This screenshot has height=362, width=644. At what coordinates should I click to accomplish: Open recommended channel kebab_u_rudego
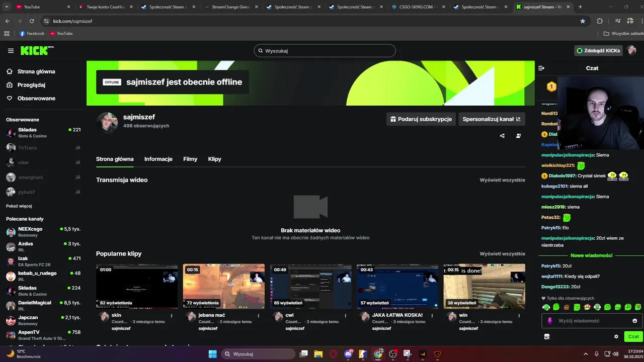43,276
